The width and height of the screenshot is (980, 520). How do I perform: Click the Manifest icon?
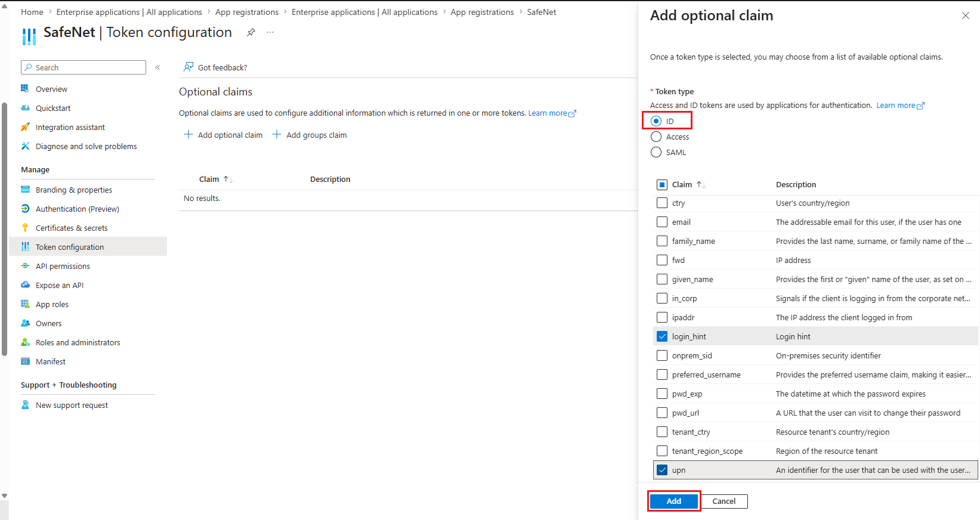click(25, 361)
